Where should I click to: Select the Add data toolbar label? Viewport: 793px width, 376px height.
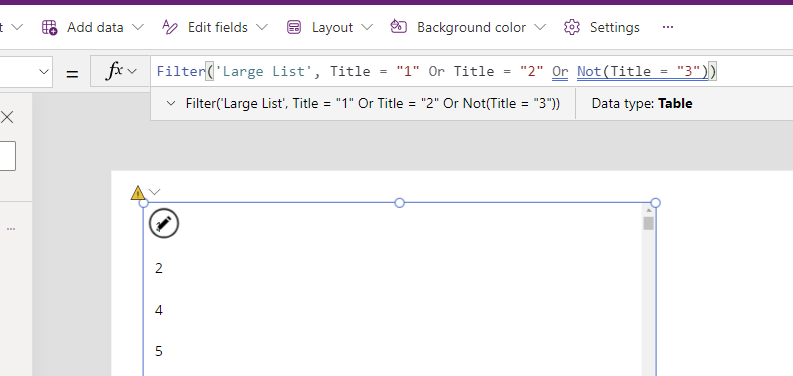coord(95,27)
